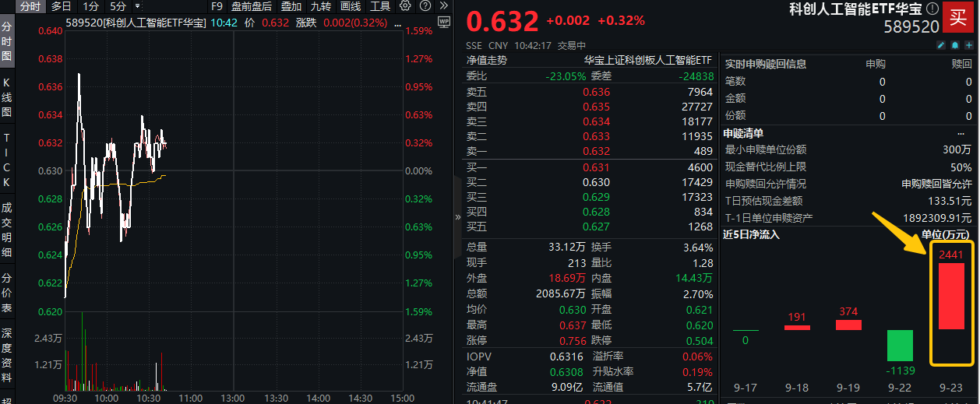The width and height of the screenshot is (980, 404).
Task: Click the 实时申购赎回信息 header
Action: click(766, 64)
